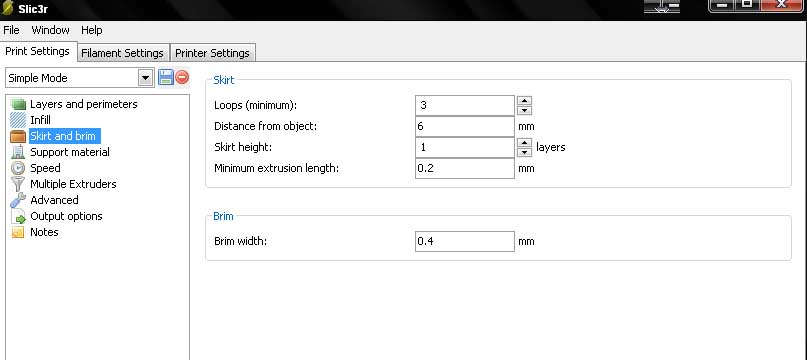Delete preset with the red minus icon

[x=182, y=78]
